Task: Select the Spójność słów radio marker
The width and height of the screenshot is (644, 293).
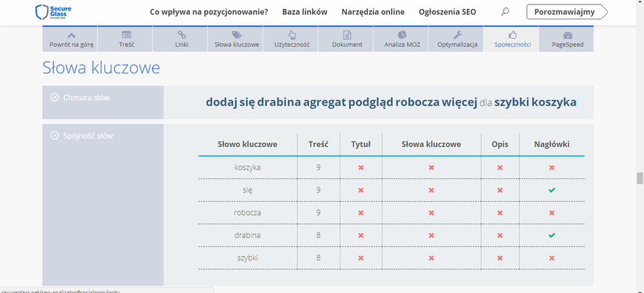Action: [54, 135]
